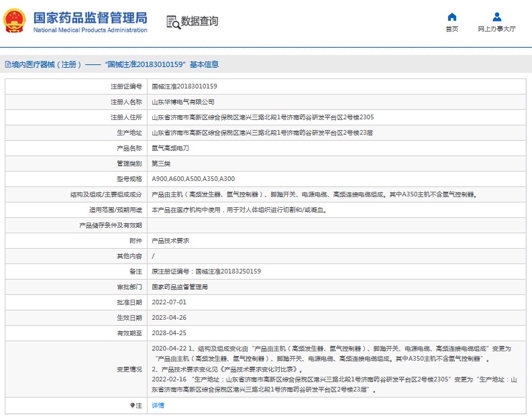Screen dimensions: 532x419
Task: Open the 首页 navigation text
Action: 452,29
